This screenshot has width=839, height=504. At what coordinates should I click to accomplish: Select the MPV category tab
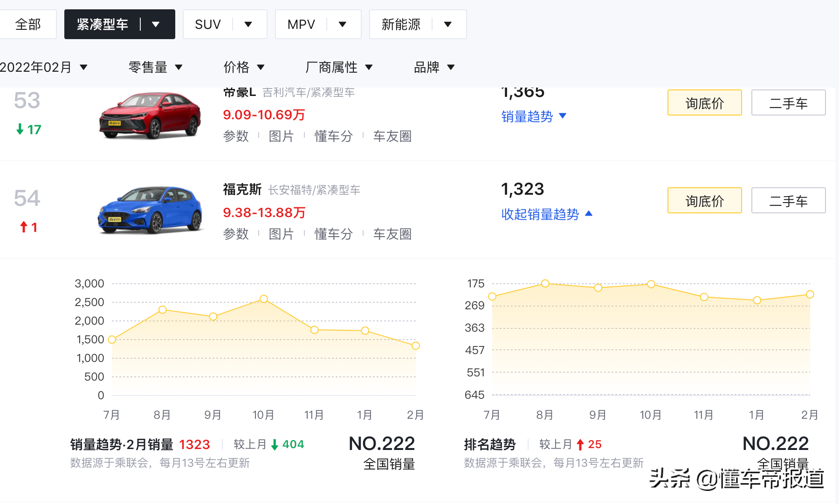pyautogui.click(x=301, y=24)
